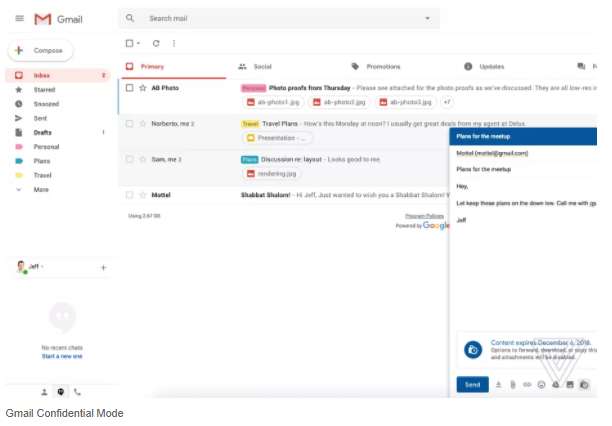
Task: Click the Start a new one link
Action: (x=61, y=356)
